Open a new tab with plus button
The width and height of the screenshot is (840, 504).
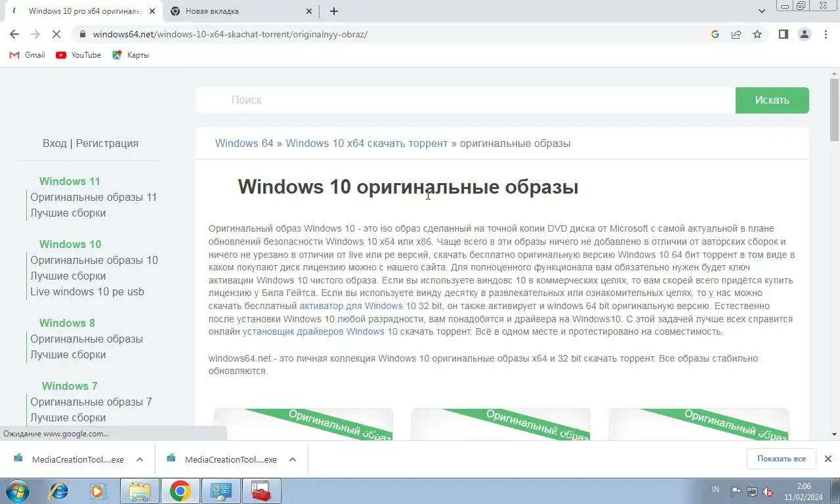tap(334, 11)
